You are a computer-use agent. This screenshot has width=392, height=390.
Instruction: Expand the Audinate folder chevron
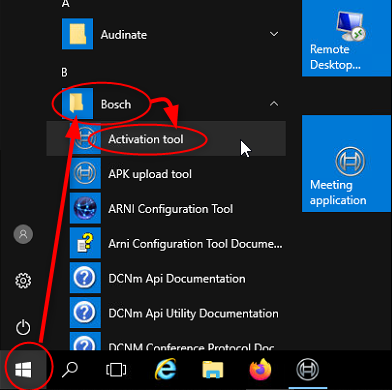[274, 34]
